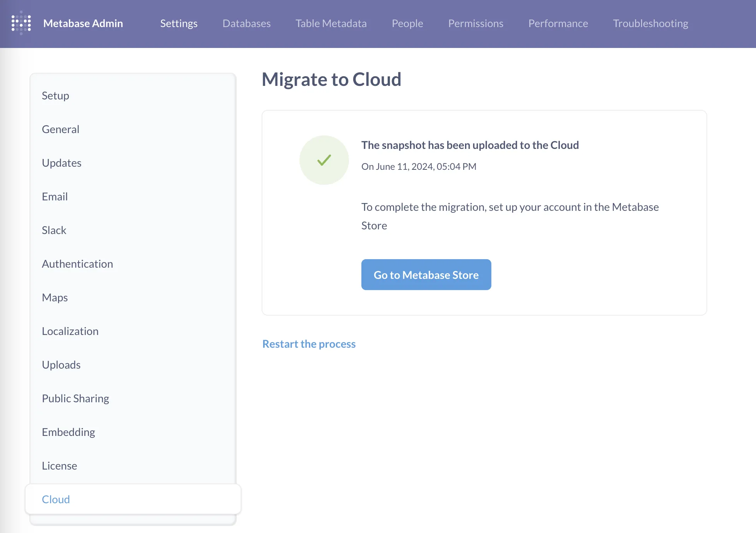Go to the People admin section
Image resolution: width=756 pixels, height=533 pixels.
(x=407, y=24)
